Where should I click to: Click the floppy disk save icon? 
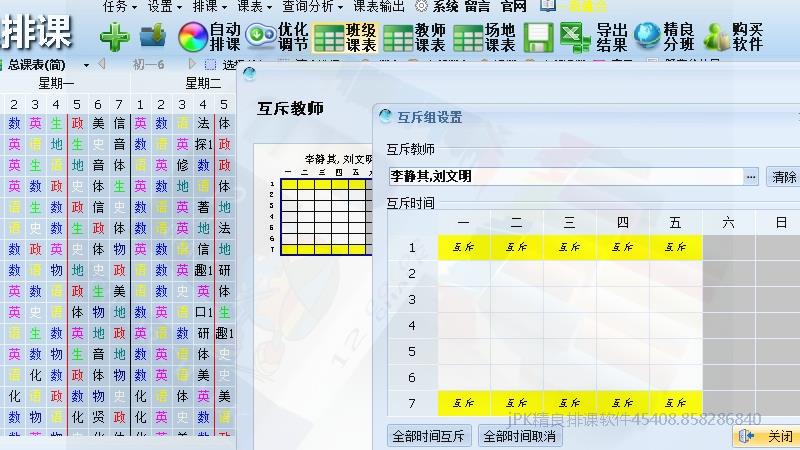click(x=538, y=37)
